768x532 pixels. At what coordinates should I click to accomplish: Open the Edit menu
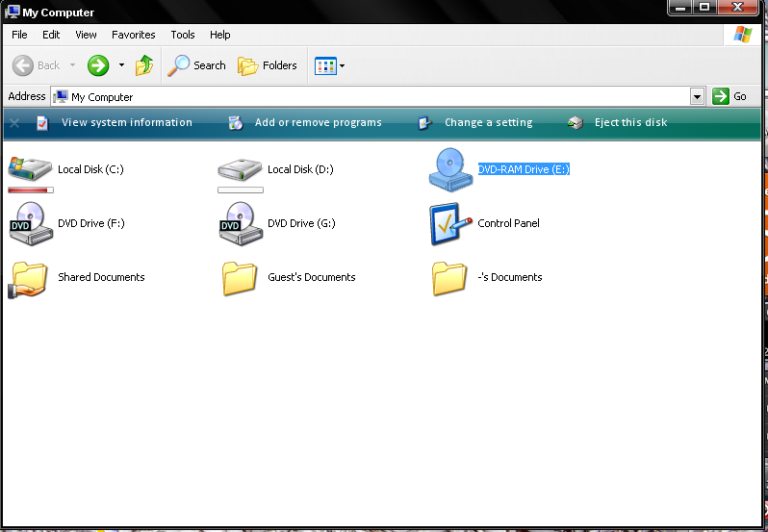[51, 35]
